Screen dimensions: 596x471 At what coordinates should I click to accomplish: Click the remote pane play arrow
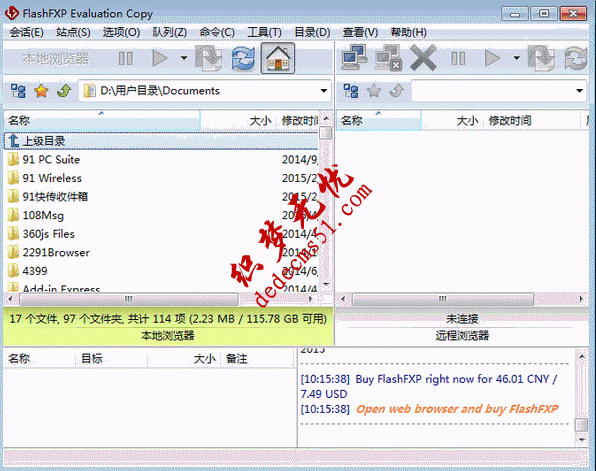point(492,58)
